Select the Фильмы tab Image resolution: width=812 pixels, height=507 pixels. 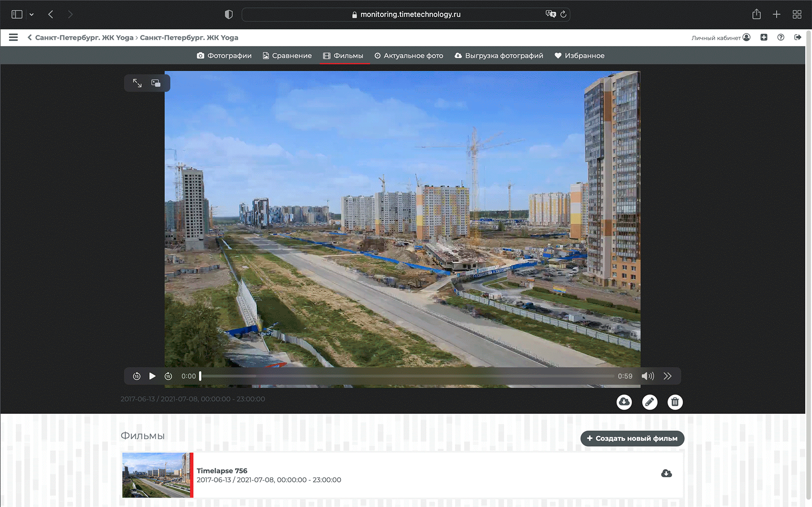343,55
